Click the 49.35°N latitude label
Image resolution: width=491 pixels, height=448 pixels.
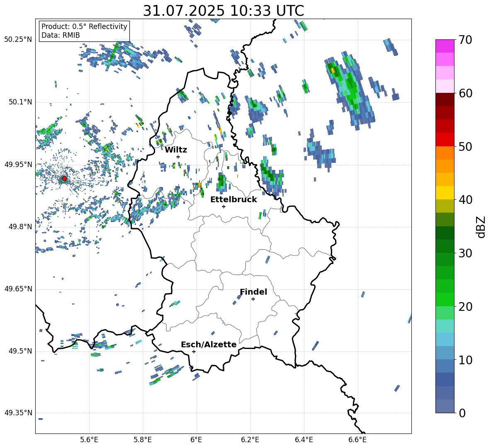pos(18,413)
